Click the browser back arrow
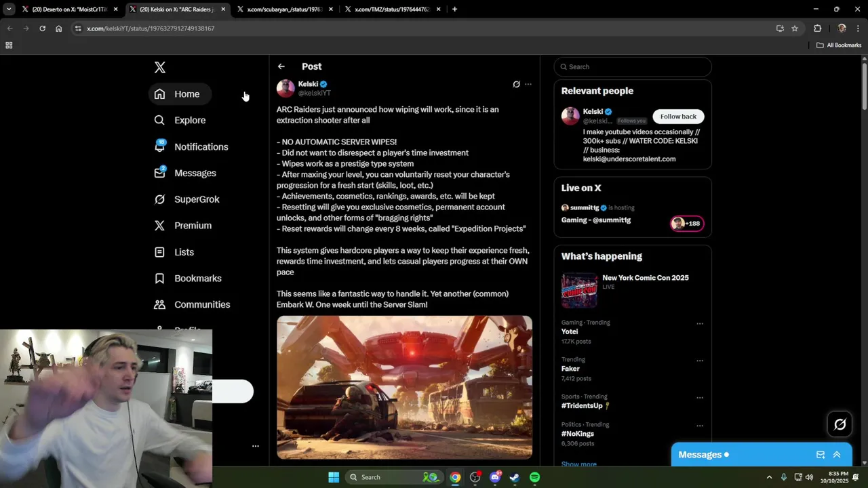Screen dimensions: 868x488 [x=9, y=28]
